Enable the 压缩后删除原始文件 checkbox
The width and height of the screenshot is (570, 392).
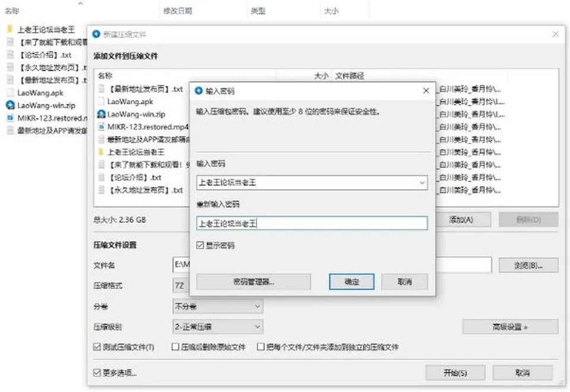[x=175, y=346]
